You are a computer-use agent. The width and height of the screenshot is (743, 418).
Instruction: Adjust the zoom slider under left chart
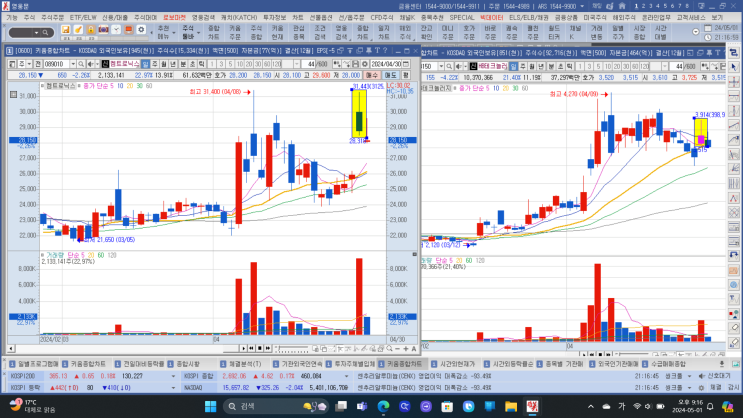[292, 349]
